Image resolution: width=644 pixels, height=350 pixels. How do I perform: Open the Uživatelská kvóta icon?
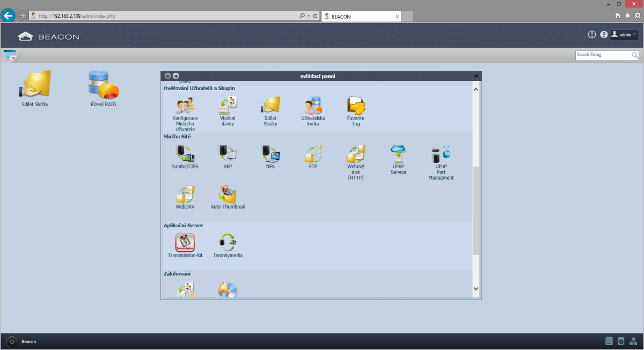click(x=313, y=106)
